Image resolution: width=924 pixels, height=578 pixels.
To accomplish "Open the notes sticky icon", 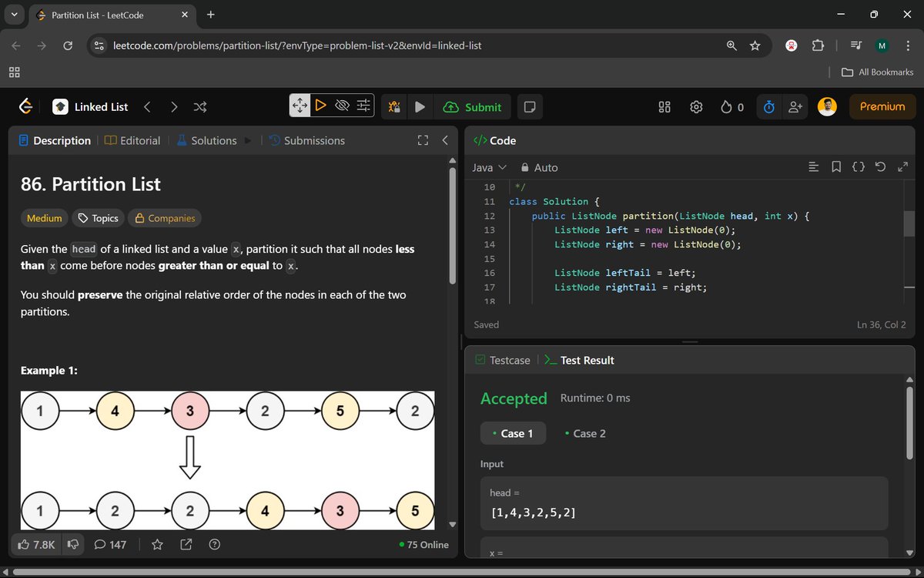I will 529,107.
